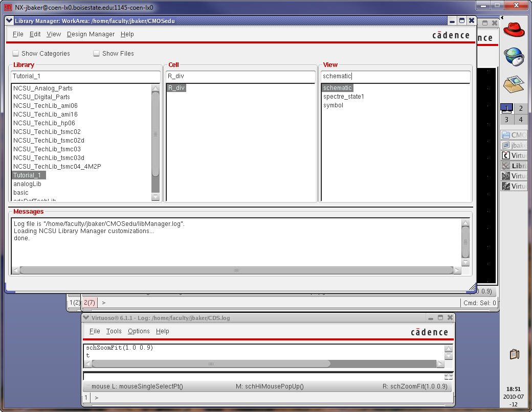The width and height of the screenshot is (532, 412).
Task: Select the basic library
Action: (20, 193)
